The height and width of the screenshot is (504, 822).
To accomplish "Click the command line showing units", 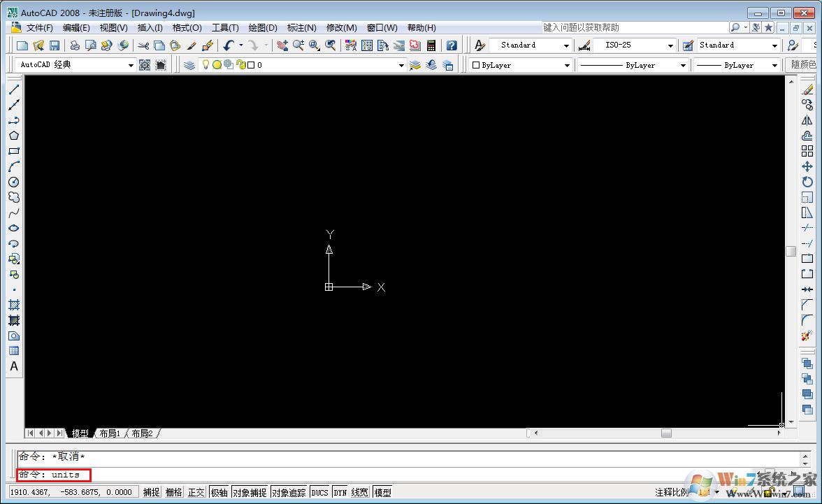I will click(x=53, y=475).
